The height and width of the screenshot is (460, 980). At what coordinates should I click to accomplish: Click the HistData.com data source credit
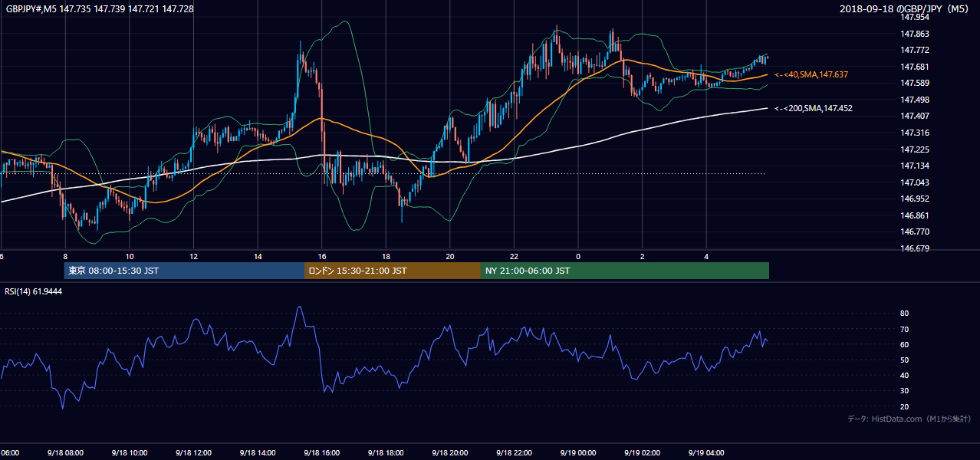[909, 419]
